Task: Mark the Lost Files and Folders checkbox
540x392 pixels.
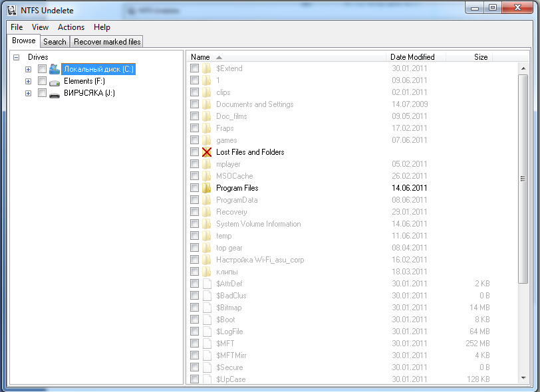Action: pyautogui.click(x=195, y=151)
